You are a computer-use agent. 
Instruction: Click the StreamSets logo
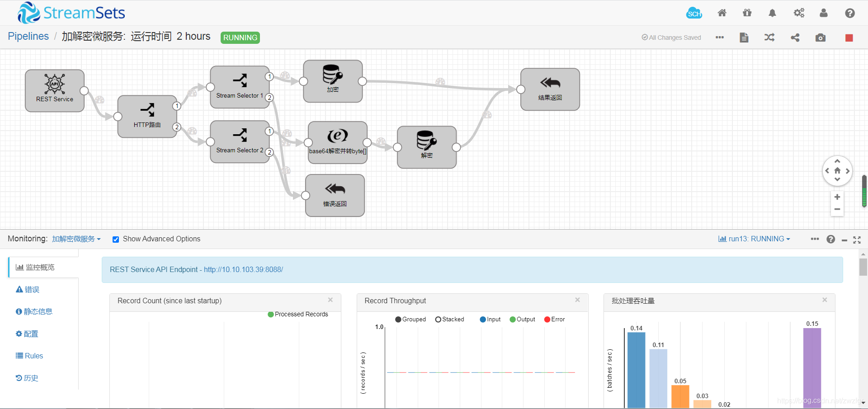coord(71,13)
